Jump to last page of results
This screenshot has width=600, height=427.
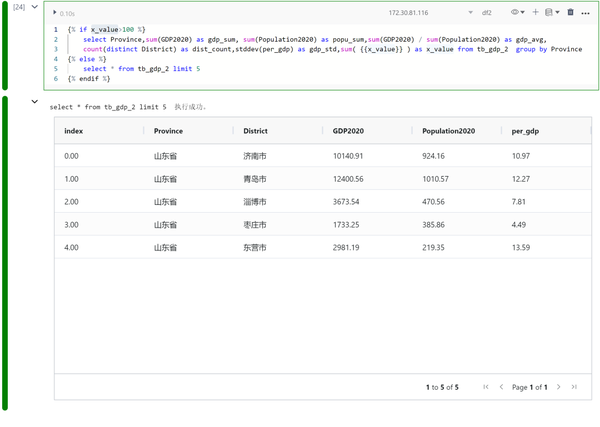[574, 387]
